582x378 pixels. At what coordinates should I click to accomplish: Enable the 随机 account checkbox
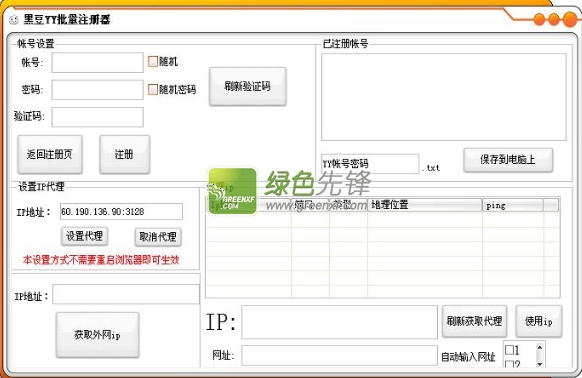(153, 61)
